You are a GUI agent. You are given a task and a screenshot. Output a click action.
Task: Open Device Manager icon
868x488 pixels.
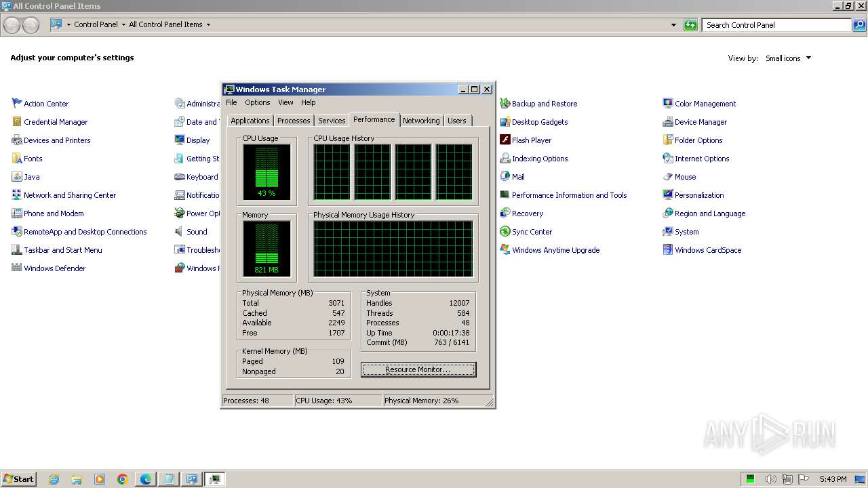pos(668,121)
